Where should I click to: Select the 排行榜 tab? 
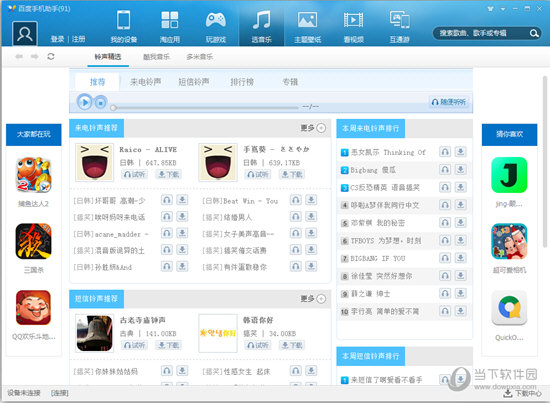pyautogui.click(x=242, y=82)
